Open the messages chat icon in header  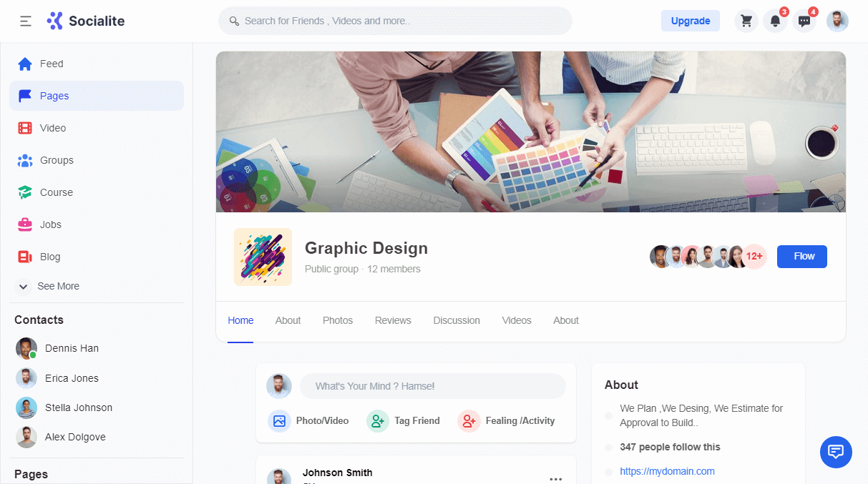(x=804, y=21)
